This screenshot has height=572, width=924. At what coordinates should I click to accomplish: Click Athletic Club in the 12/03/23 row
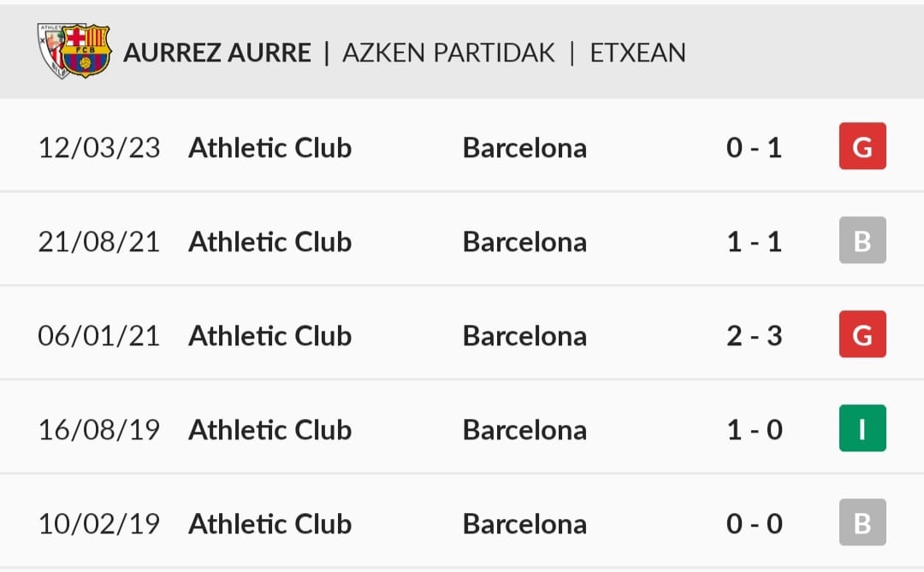tap(269, 147)
